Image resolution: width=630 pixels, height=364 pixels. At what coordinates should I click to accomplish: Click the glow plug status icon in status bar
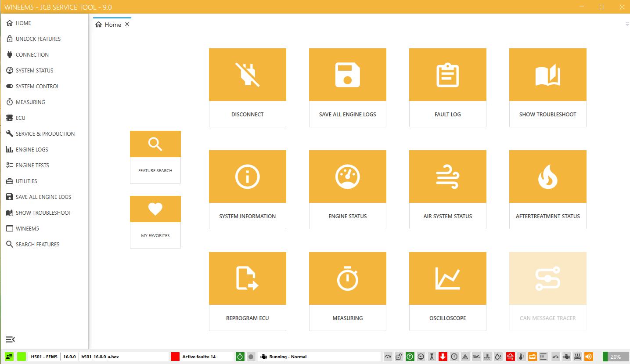click(578, 357)
